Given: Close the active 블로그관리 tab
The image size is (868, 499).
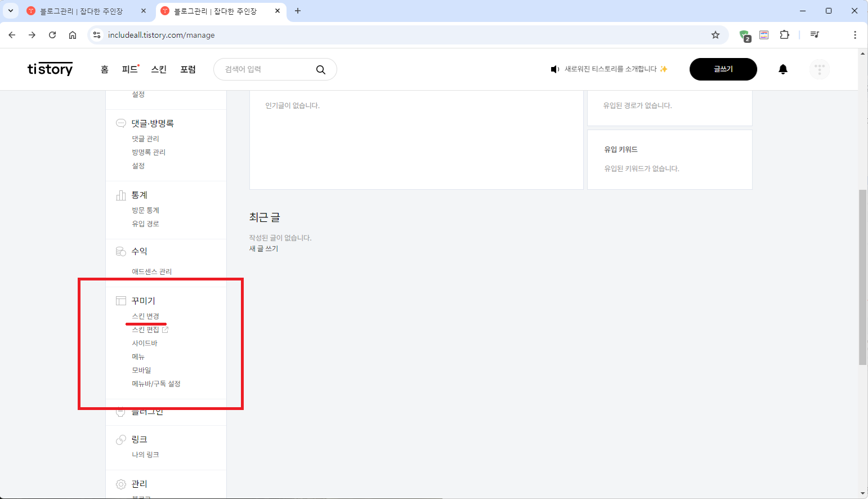Looking at the screenshot, I should pyautogui.click(x=278, y=11).
